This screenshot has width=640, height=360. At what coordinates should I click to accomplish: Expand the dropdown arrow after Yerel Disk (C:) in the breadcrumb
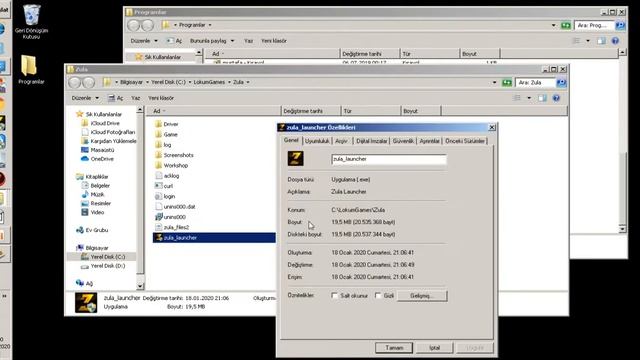190,82
